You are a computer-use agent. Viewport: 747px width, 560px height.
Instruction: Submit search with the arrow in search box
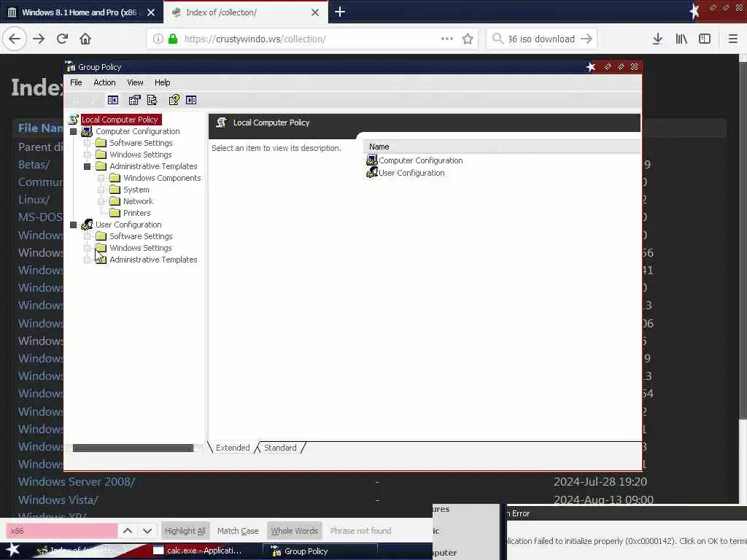(x=587, y=39)
